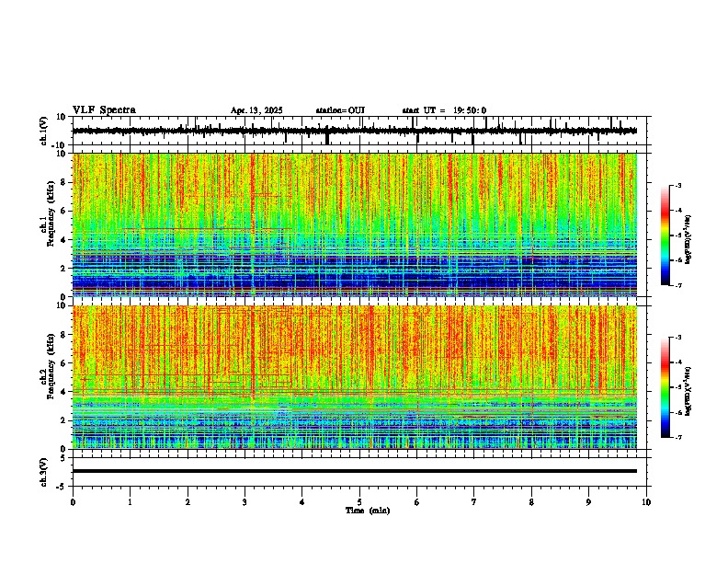Click time axis tick label "7"
The image size is (728, 563).
[x=474, y=502]
